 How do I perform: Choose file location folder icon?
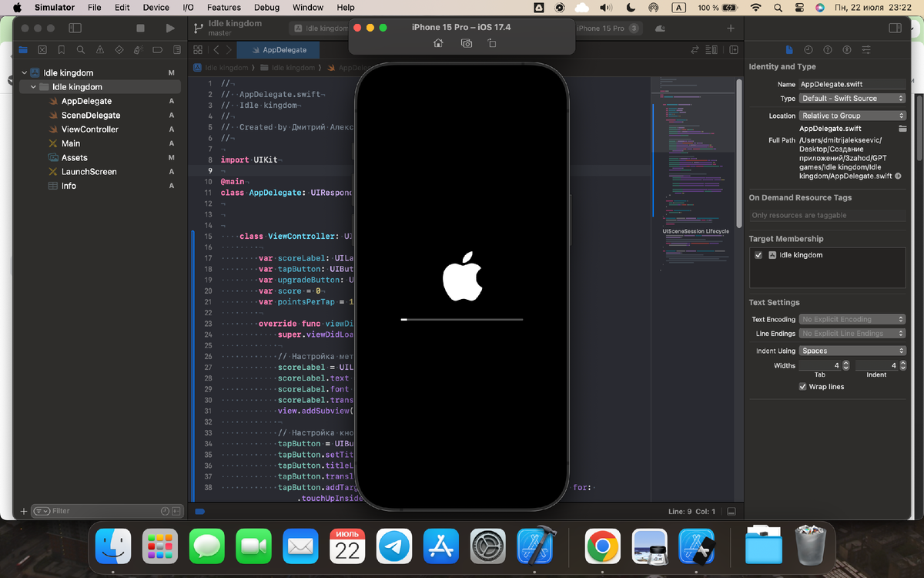902,129
